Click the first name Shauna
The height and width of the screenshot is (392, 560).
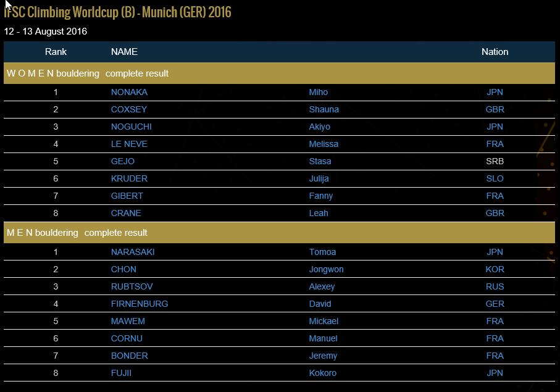[324, 109]
